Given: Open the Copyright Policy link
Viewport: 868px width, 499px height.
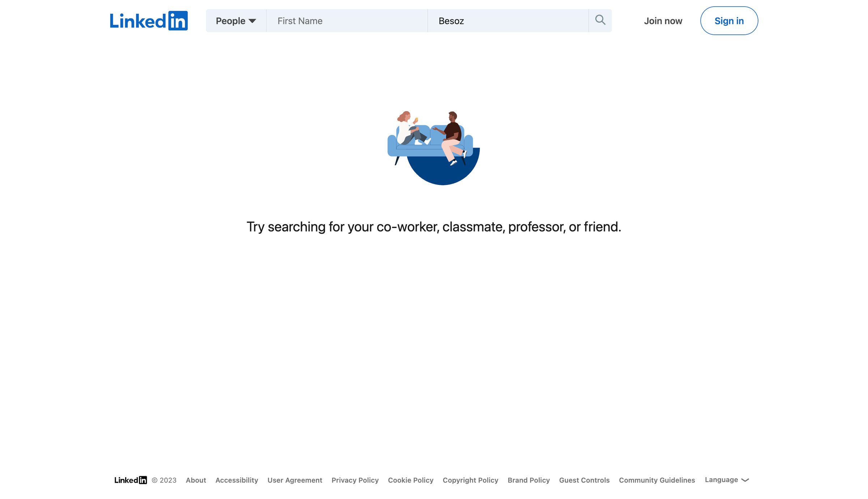Looking at the screenshot, I should 471,480.
